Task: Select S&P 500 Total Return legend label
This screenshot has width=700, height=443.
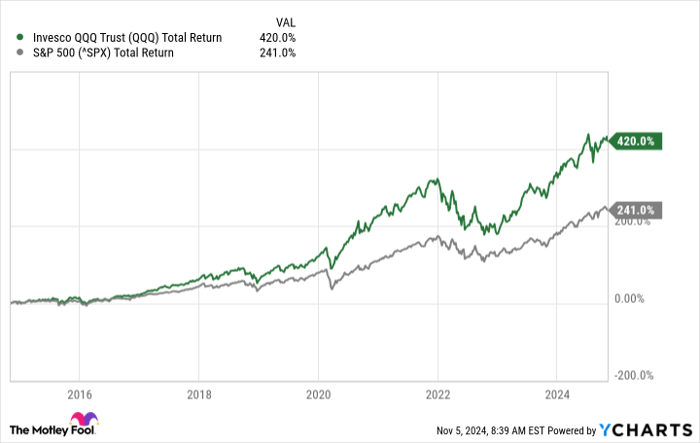Action: coord(103,53)
